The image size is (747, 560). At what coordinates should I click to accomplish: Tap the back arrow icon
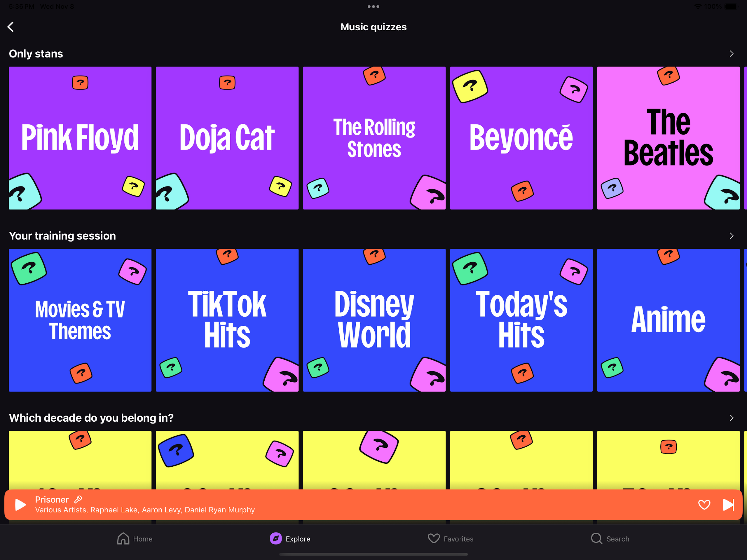[x=11, y=27]
